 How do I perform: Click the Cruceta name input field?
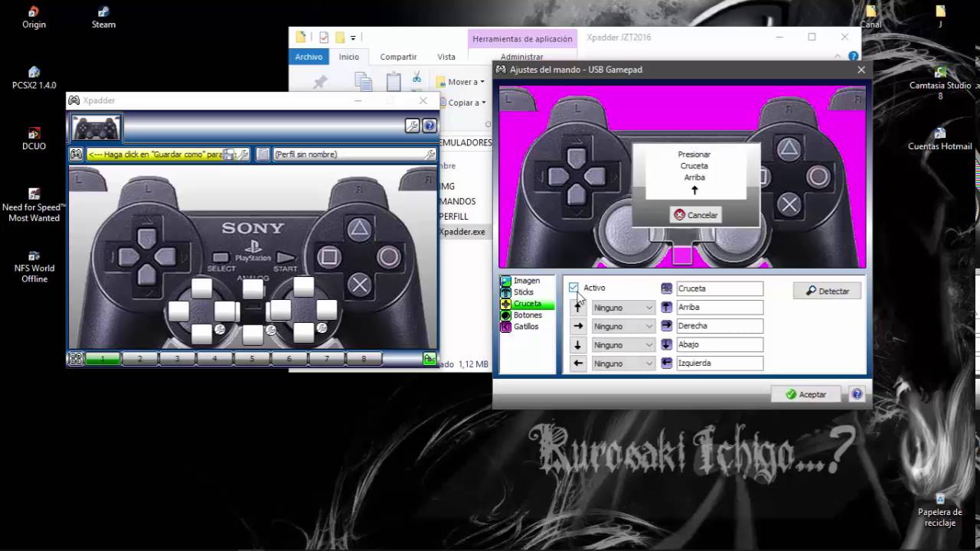tap(720, 289)
